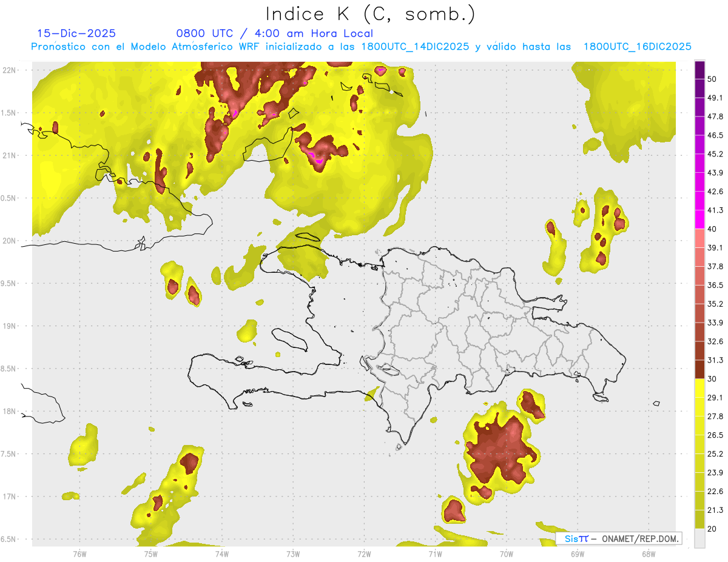Click the colorbar value '22.6'
728x562 pixels.
pos(715,492)
